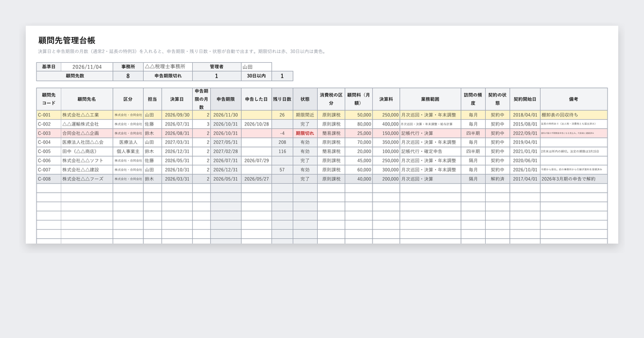The width and height of the screenshot is (644, 338).
Task: Click the 残り日数 column header
Action: (x=282, y=99)
